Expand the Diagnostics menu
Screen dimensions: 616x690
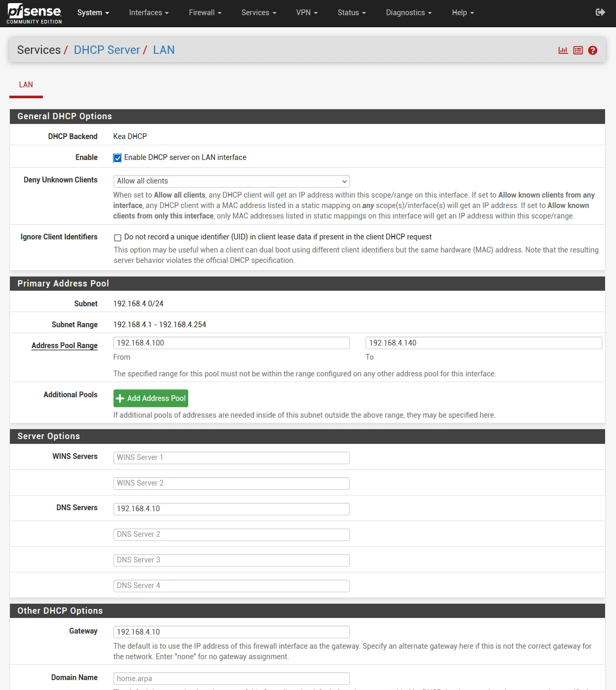point(408,13)
